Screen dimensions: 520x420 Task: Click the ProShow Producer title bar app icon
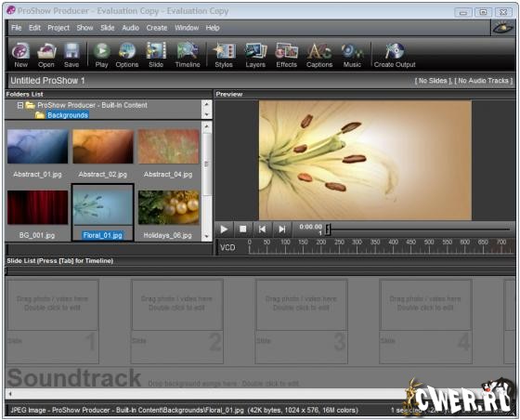11,10
